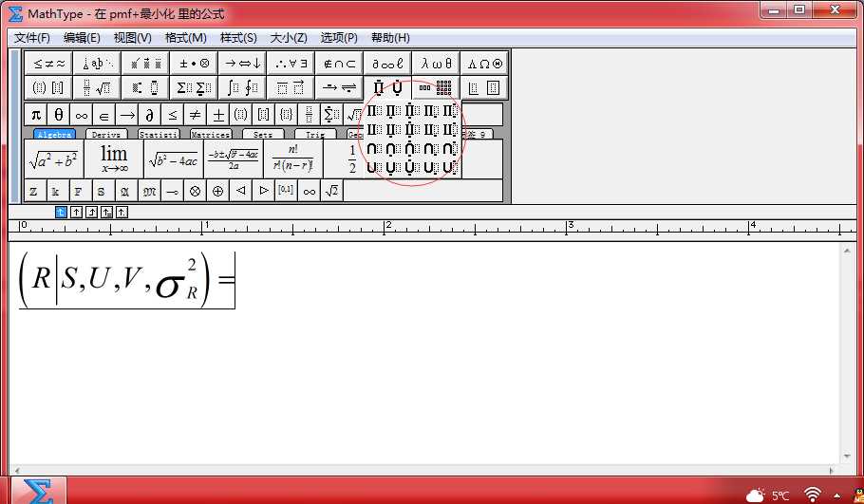Insert the quadratic formula expression
Screen dimensions: 864x504
(234, 159)
